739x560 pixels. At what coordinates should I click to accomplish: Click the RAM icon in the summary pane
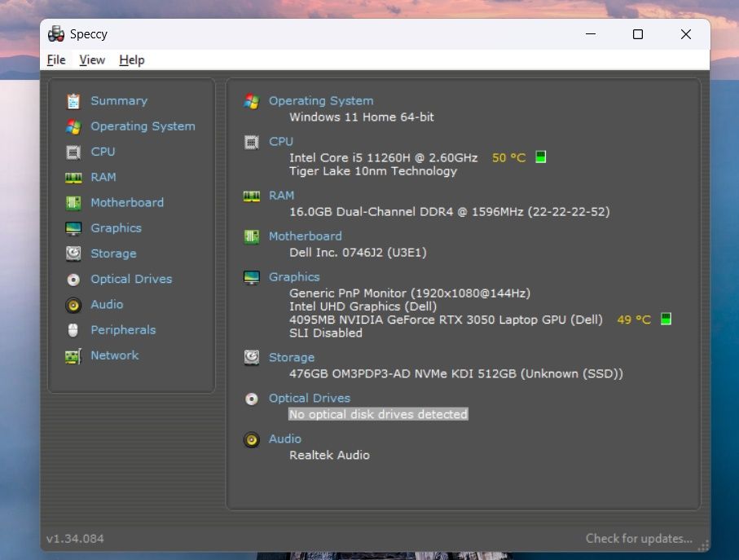pyautogui.click(x=251, y=196)
